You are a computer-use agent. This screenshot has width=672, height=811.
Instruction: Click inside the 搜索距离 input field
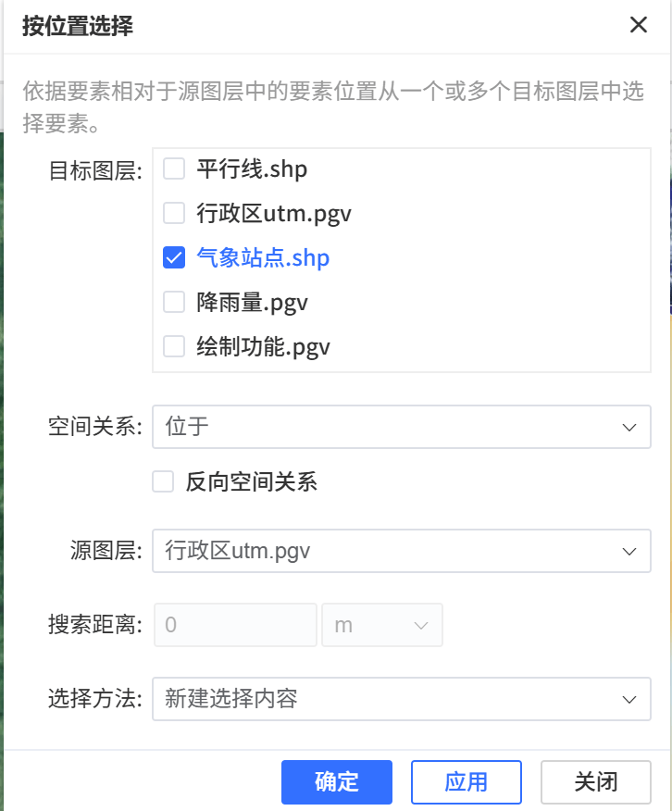(x=234, y=625)
